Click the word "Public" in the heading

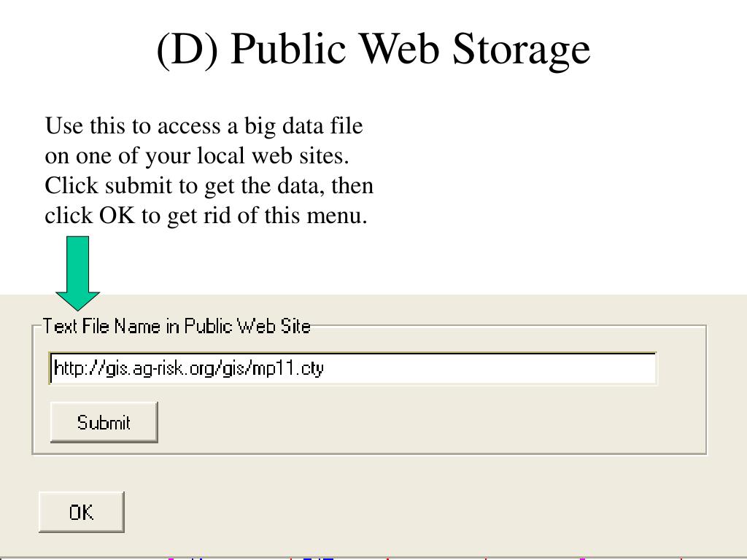click(x=288, y=47)
